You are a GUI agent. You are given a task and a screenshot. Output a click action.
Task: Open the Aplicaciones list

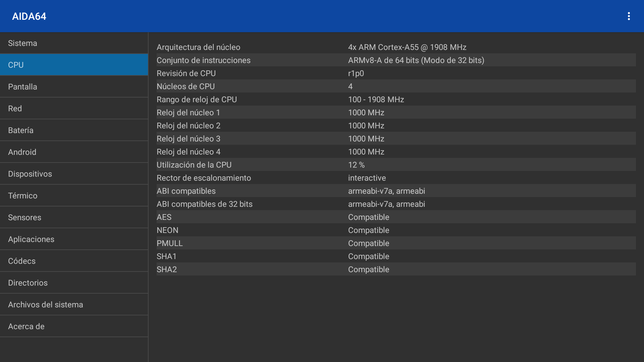coord(74,239)
